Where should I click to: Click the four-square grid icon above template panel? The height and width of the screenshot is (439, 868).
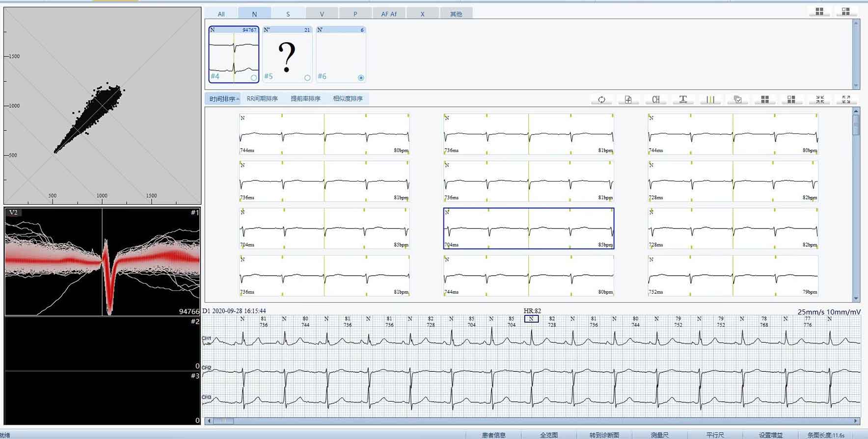pos(819,11)
